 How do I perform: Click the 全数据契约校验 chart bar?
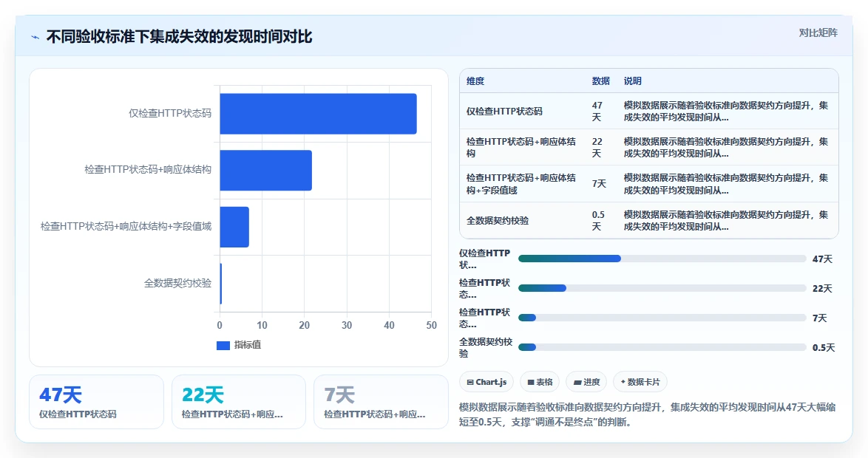(221, 284)
